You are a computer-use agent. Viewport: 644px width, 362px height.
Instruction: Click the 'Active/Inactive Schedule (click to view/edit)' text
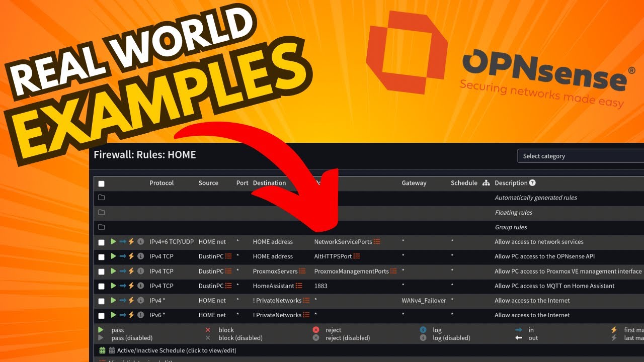(x=177, y=350)
